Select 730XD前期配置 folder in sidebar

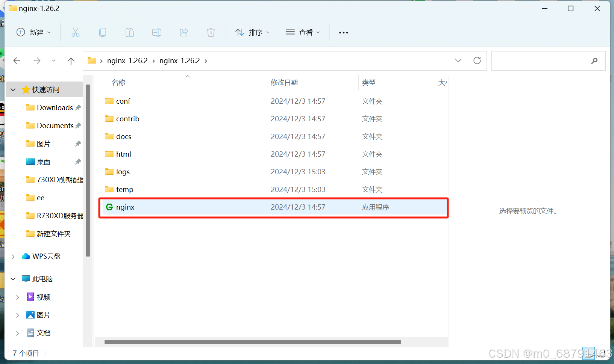point(54,180)
